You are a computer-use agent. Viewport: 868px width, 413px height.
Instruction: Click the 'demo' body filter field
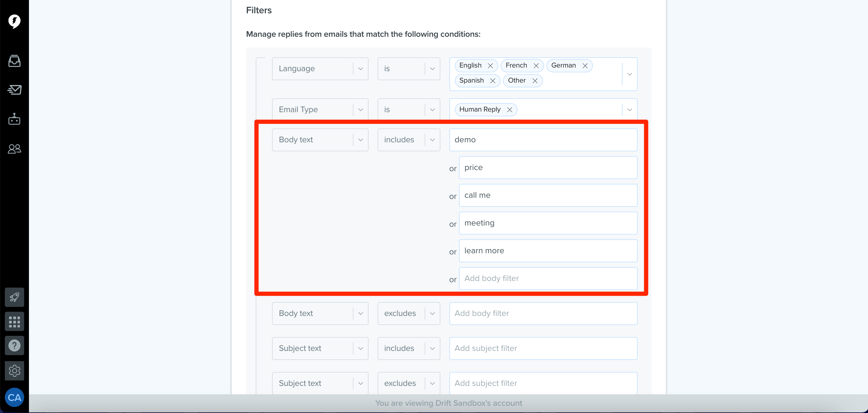coord(543,140)
